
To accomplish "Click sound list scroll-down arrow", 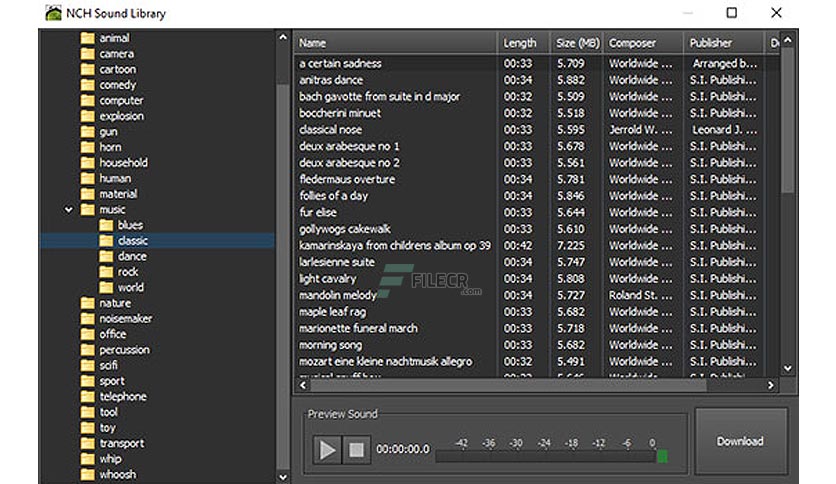I will (x=787, y=368).
